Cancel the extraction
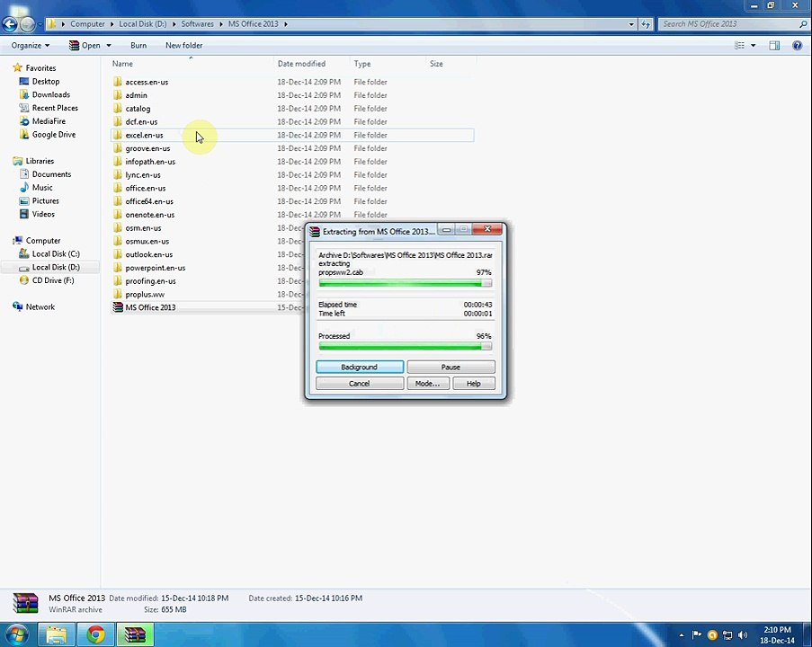 pos(360,384)
